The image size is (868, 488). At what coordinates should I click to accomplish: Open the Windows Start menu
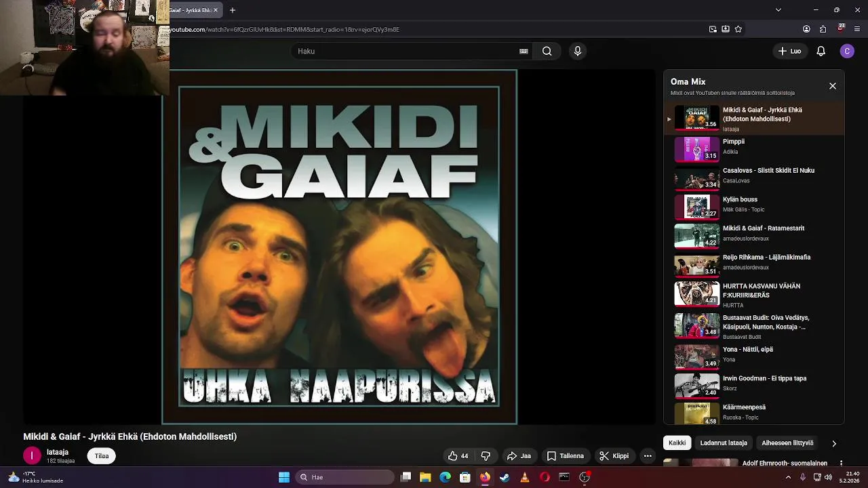click(x=284, y=477)
